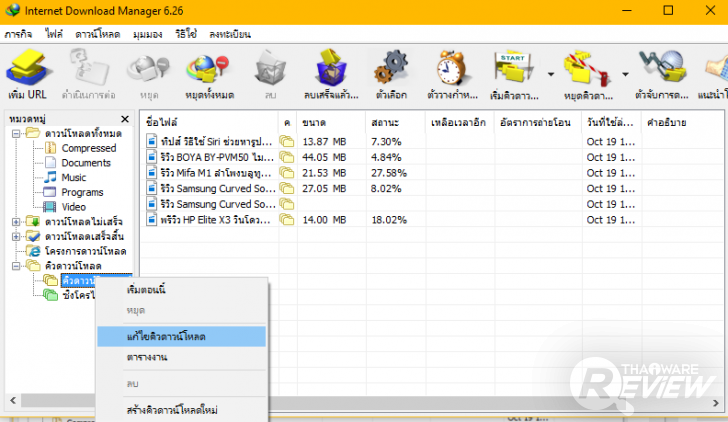Screen dimensions: 728x422
Task: Sort by ขนาด column header
Action: (x=331, y=123)
